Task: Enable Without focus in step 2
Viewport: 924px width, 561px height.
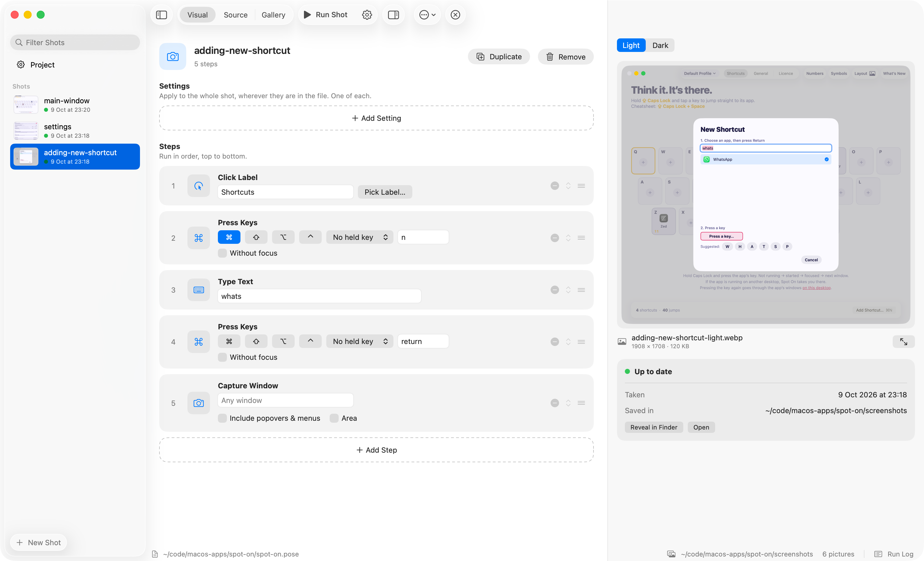Action: click(222, 253)
